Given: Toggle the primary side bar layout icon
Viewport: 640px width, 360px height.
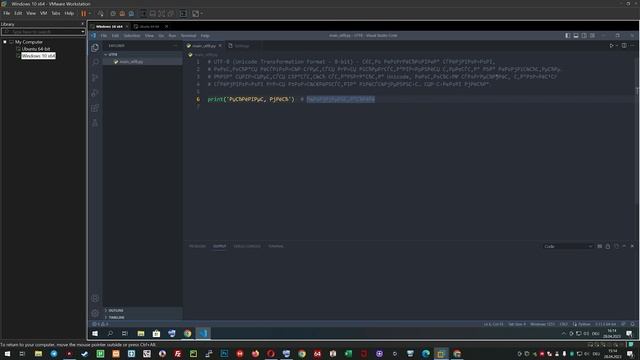Looking at the screenshot, I should click(x=568, y=36).
